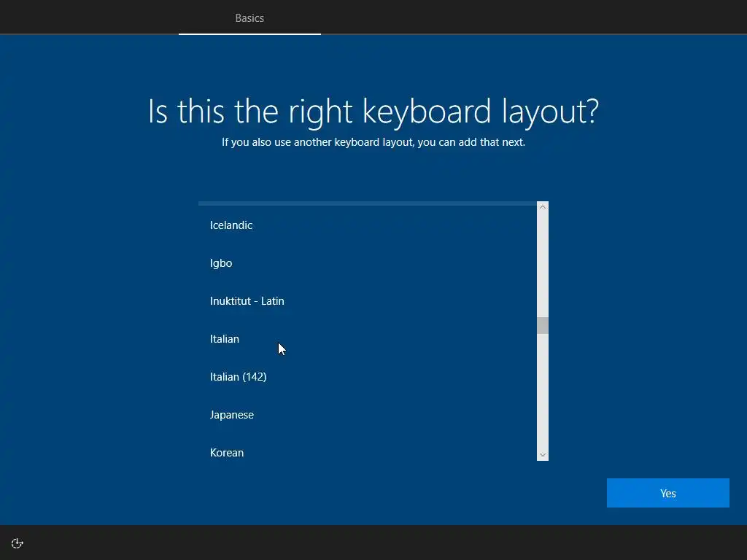Confirm layout with the Yes button
Viewport: 747px width, 560px height.
[668, 493]
